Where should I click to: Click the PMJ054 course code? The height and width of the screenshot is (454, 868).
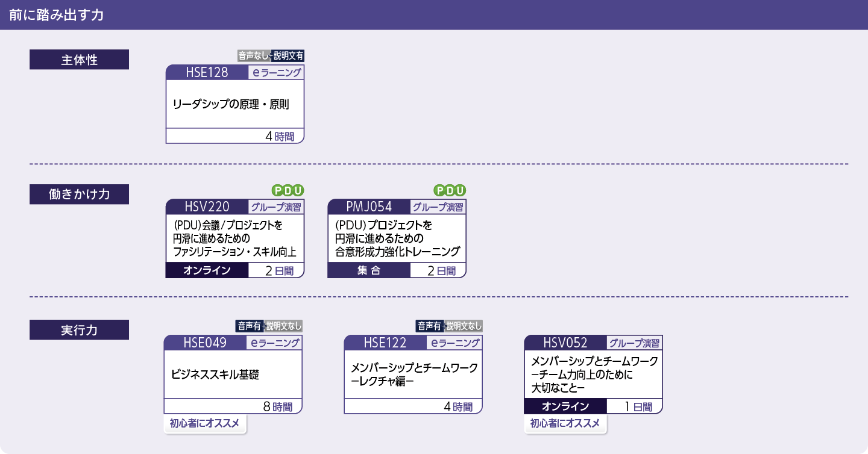(x=369, y=207)
